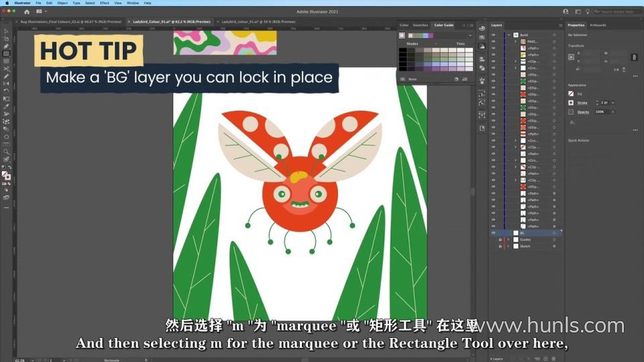
Task: Click the Stroke weight value field
Action: (604, 103)
